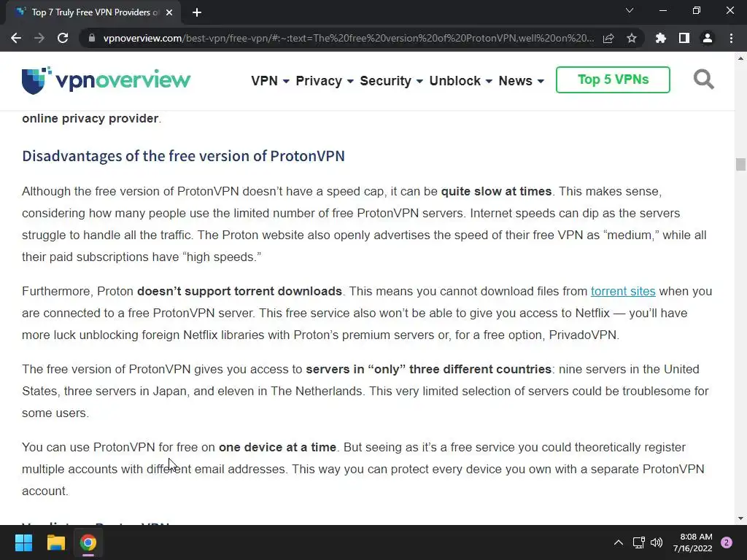Open the notification badge showing 2

(727, 542)
